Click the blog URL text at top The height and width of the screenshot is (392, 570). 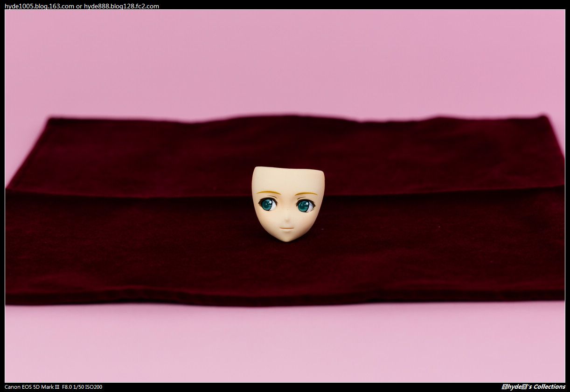tap(82, 6)
